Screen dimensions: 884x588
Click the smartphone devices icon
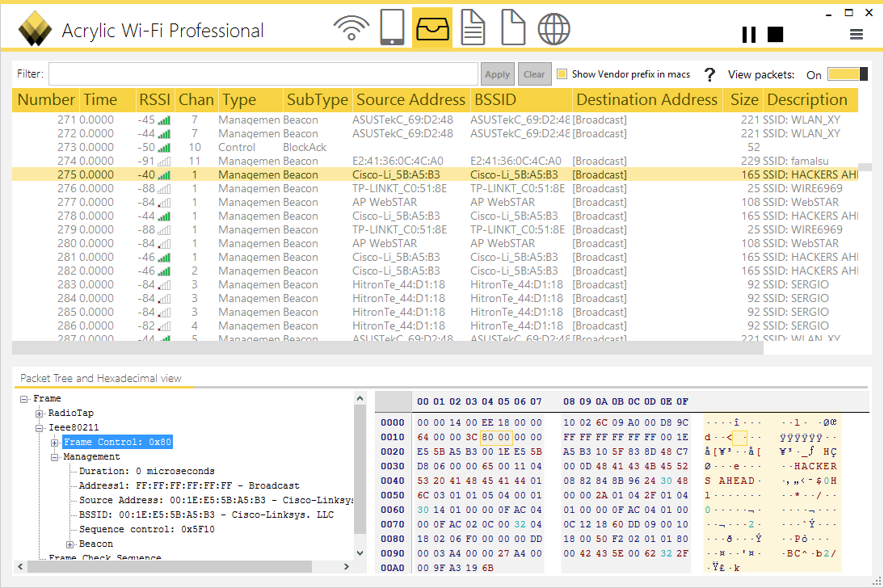392,28
